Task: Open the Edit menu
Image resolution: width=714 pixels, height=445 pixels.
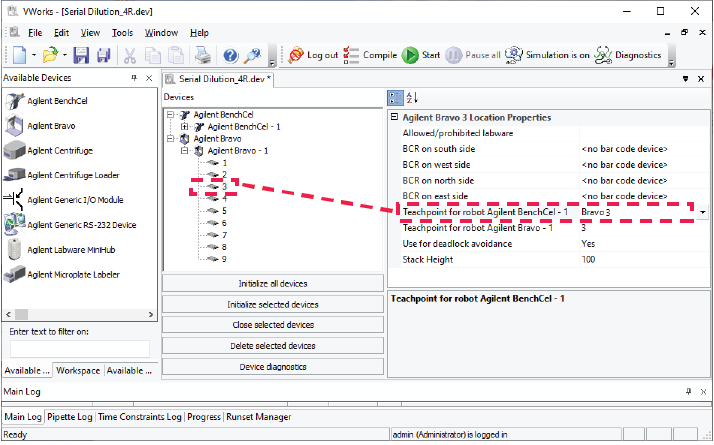Action: pos(61,33)
